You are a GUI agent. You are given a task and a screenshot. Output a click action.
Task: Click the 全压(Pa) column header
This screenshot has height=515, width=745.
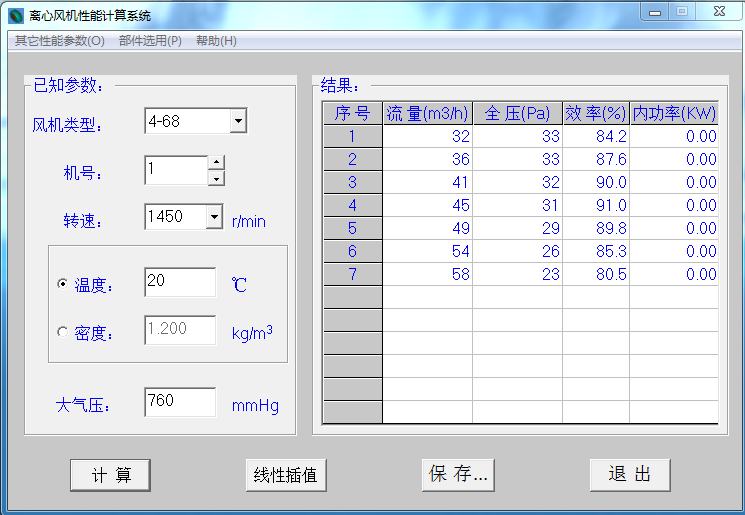click(x=517, y=113)
